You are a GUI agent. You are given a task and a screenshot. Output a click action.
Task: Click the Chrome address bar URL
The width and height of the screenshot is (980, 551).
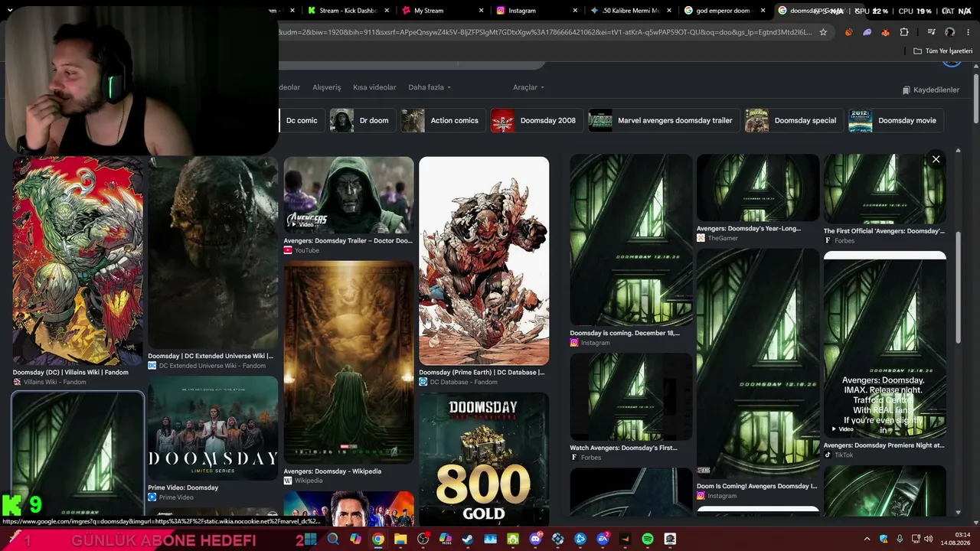(x=544, y=32)
